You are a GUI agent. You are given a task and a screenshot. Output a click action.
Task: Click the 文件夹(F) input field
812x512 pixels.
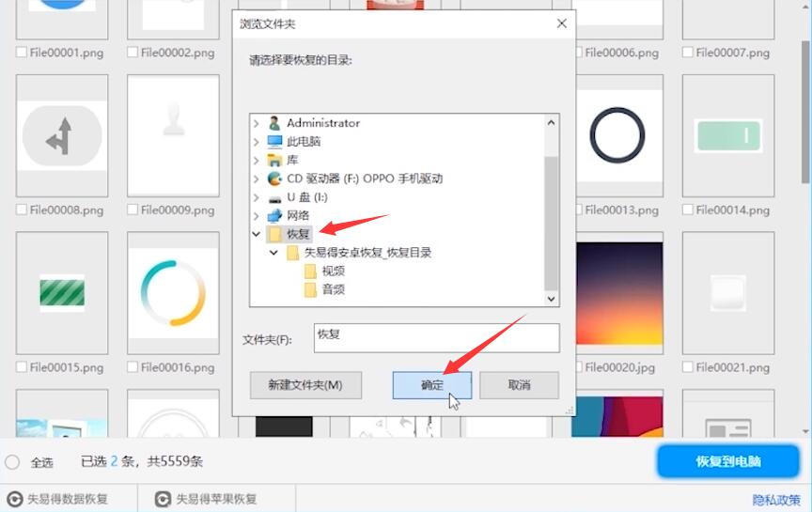pyautogui.click(x=437, y=338)
